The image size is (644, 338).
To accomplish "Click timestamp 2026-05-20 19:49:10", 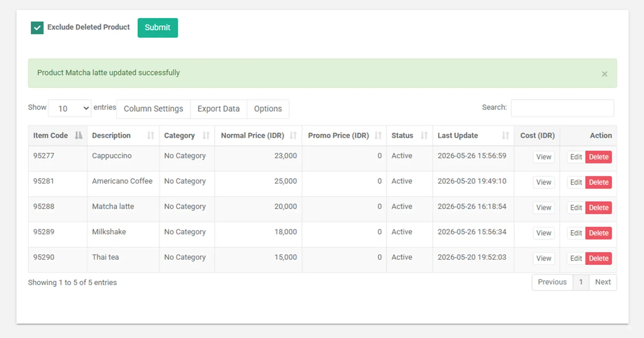I will [472, 181].
